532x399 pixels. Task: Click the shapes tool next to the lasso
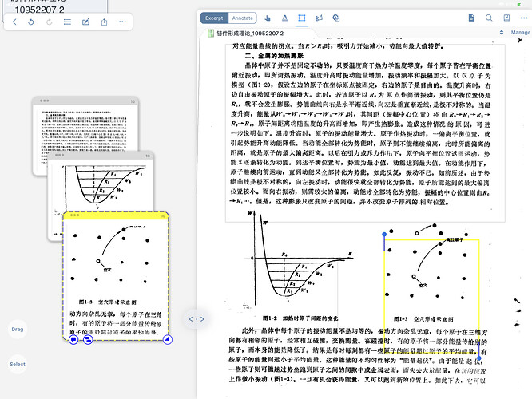(x=335, y=18)
